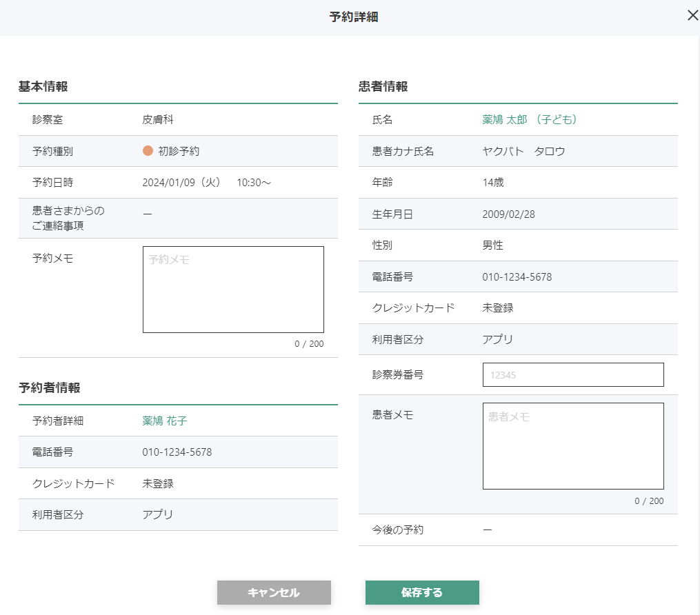Click the 予約詳細 dialog title

[354, 17]
